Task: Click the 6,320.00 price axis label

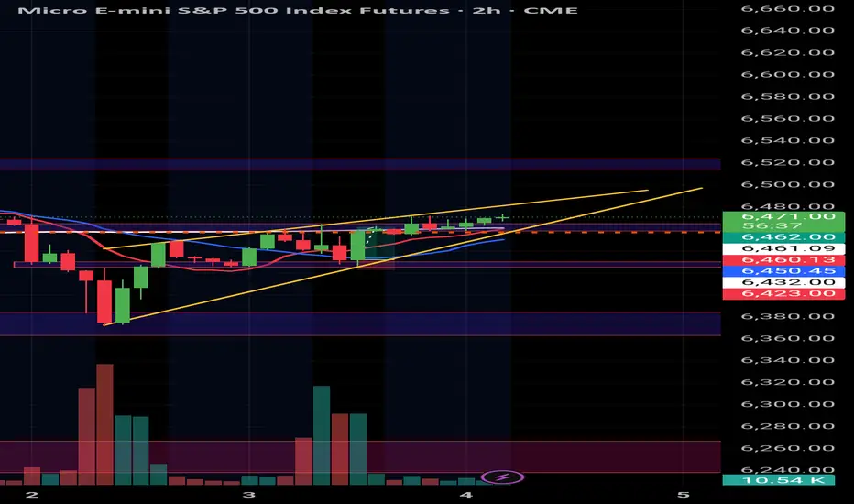Action: coord(787,382)
